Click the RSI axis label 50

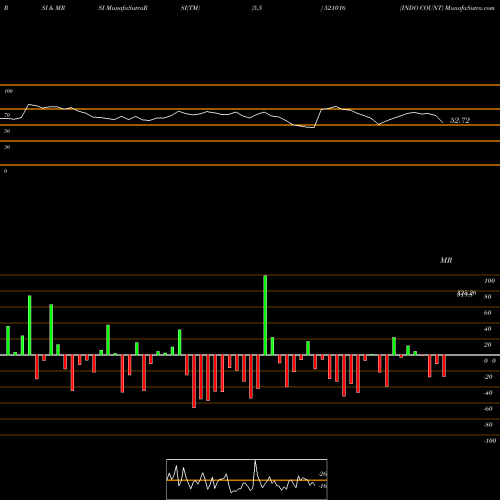click(7, 131)
